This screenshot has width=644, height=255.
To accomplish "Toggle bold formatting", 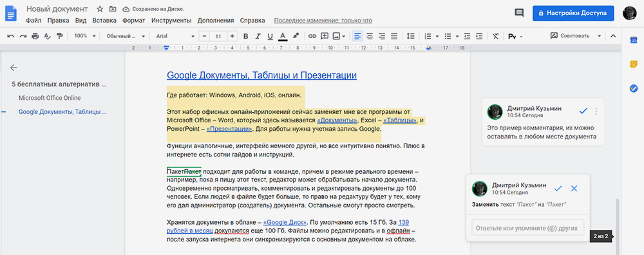I will coord(245,36).
